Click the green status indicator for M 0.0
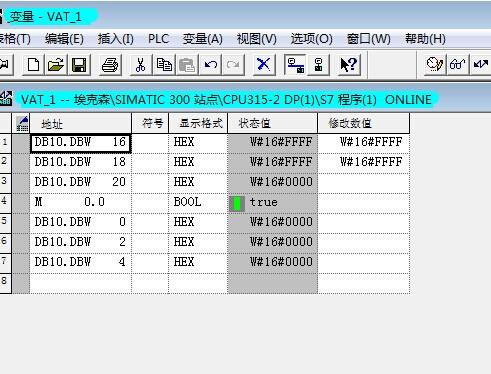The width and height of the screenshot is (491, 374). click(237, 203)
